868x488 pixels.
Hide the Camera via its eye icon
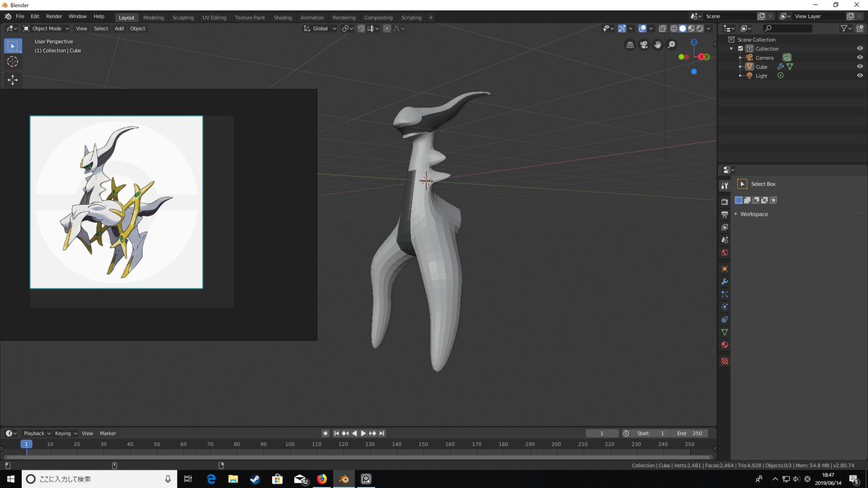click(860, 58)
